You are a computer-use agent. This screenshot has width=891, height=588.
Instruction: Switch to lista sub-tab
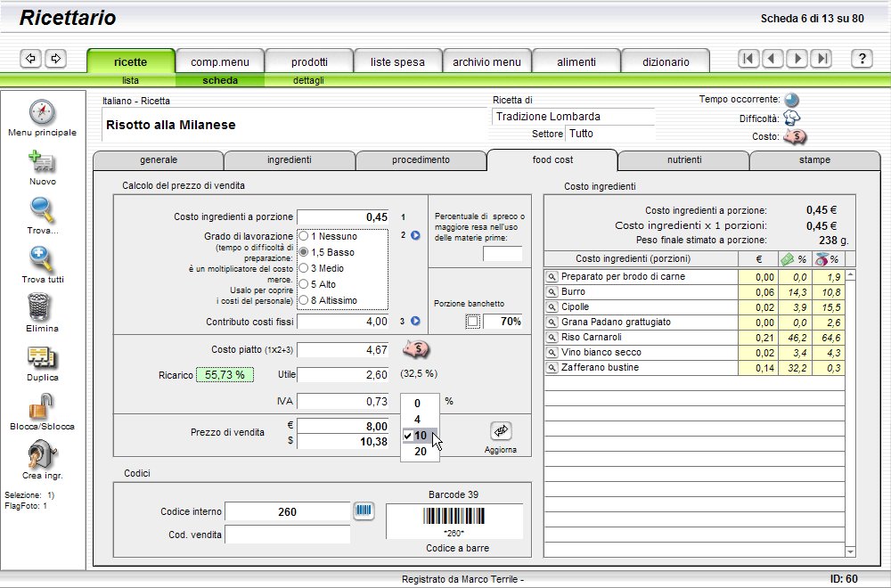[131, 81]
